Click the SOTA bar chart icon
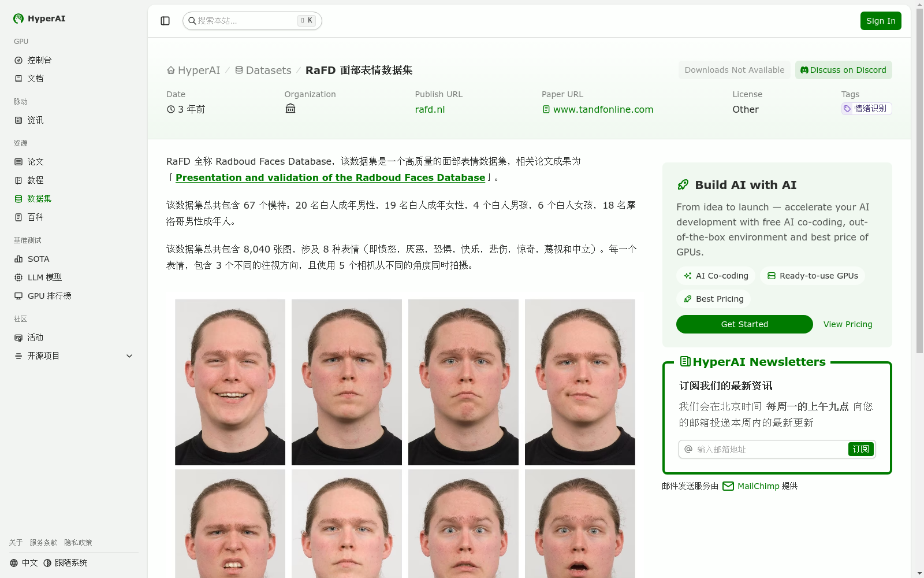The height and width of the screenshot is (578, 924). 18,259
